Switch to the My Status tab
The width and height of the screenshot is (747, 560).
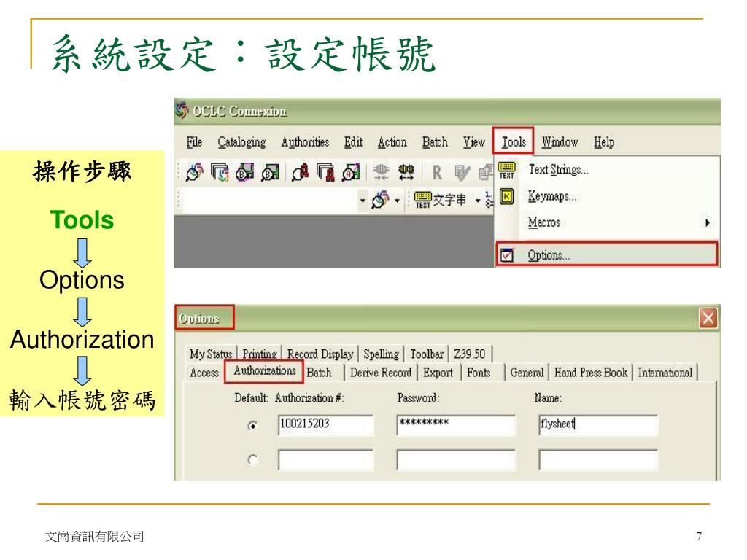pyautogui.click(x=211, y=354)
